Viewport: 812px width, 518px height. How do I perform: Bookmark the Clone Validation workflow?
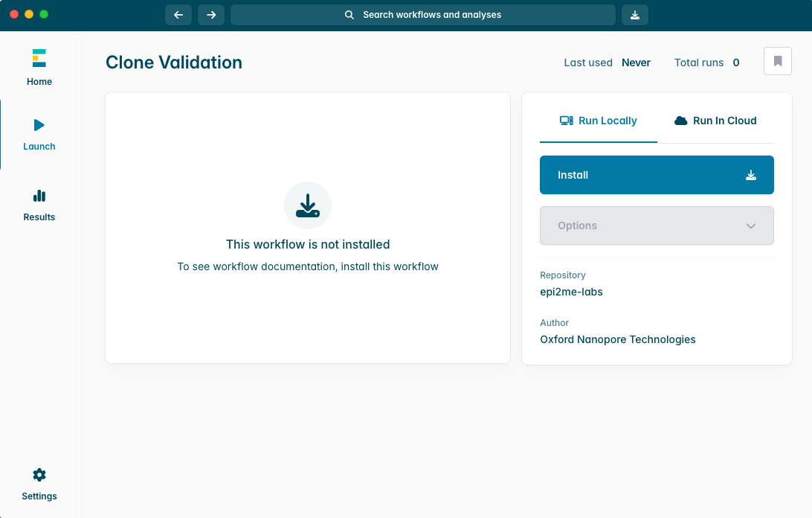click(x=777, y=61)
